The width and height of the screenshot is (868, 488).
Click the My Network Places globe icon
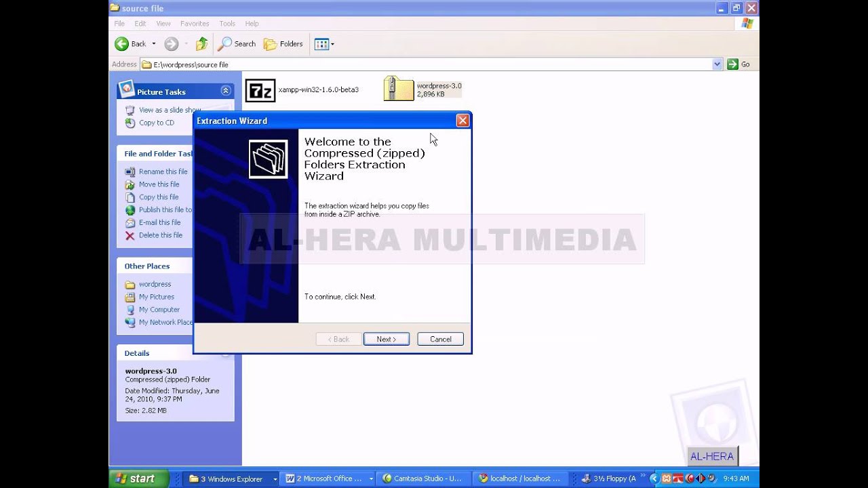point(130,323)
